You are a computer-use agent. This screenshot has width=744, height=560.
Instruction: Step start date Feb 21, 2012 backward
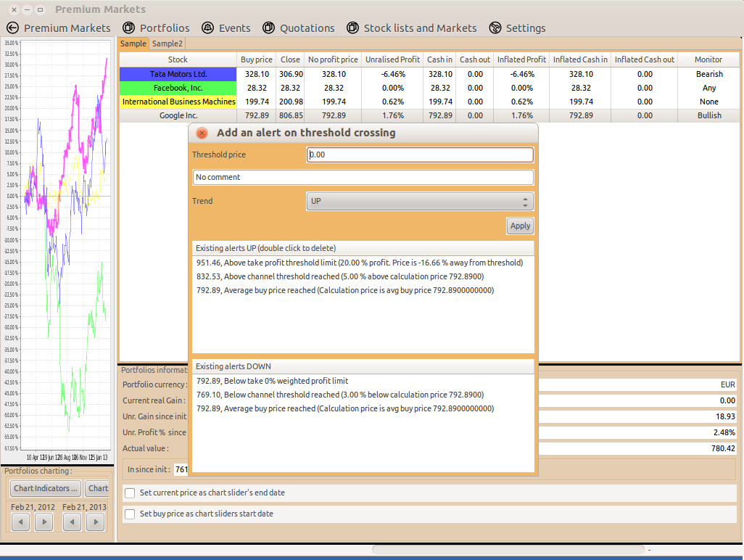click(20, 522)
